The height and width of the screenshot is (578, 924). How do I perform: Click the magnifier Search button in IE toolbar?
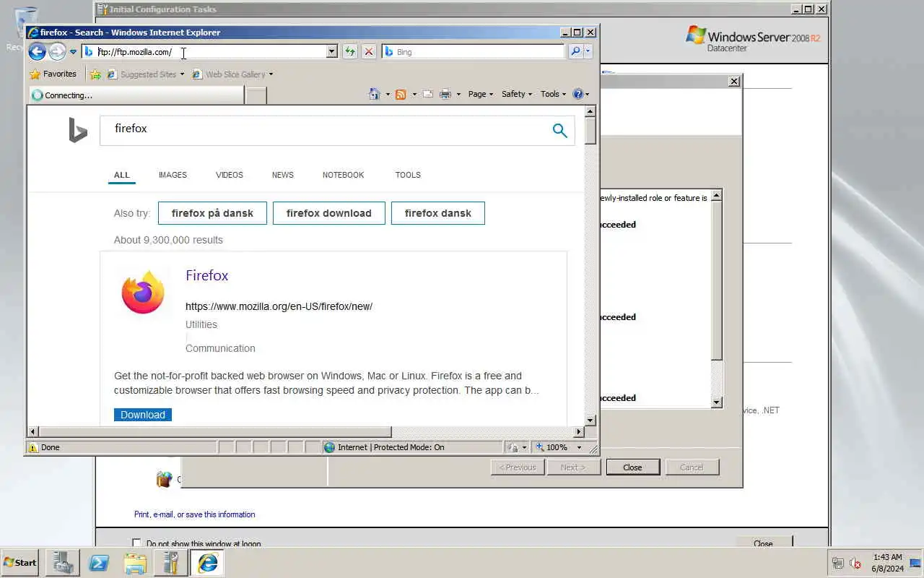point(575,51)
